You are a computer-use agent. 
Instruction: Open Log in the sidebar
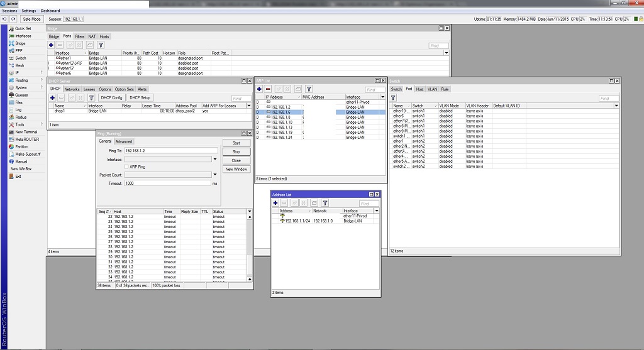[x=18, y=110]
